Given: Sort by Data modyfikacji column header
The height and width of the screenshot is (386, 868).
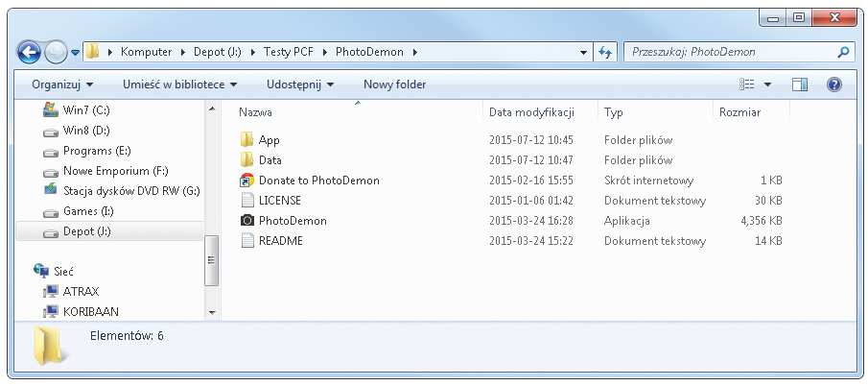Looking at the screenshot, I should 530,112.
